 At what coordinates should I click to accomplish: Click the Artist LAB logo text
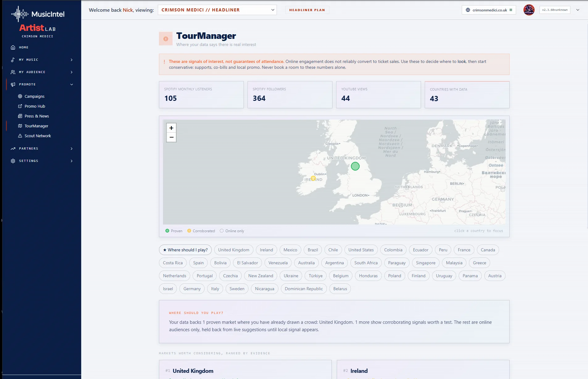click(37, 28)
